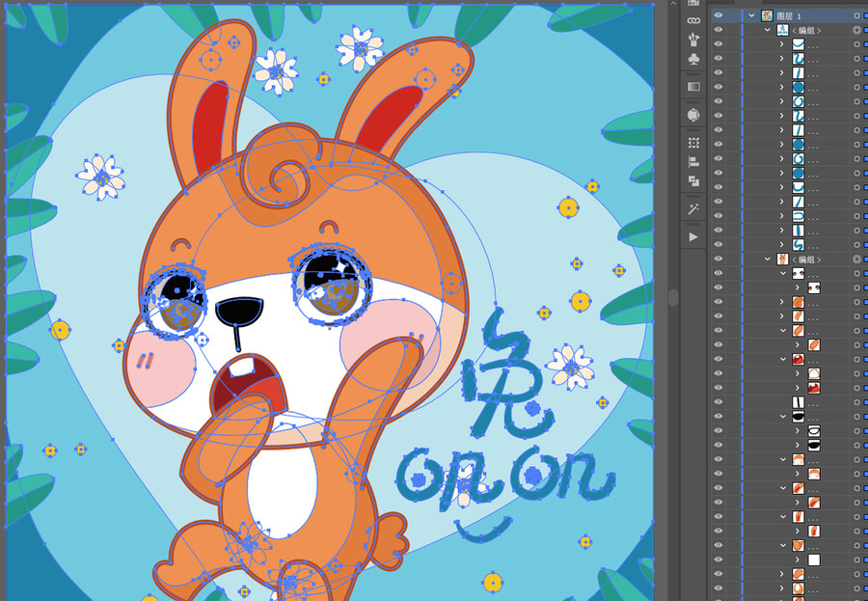This screenshot has width=868, height=601.
Task: Hide the 编组 group with rabbit thumbnail
Action: tap(718, 259)
